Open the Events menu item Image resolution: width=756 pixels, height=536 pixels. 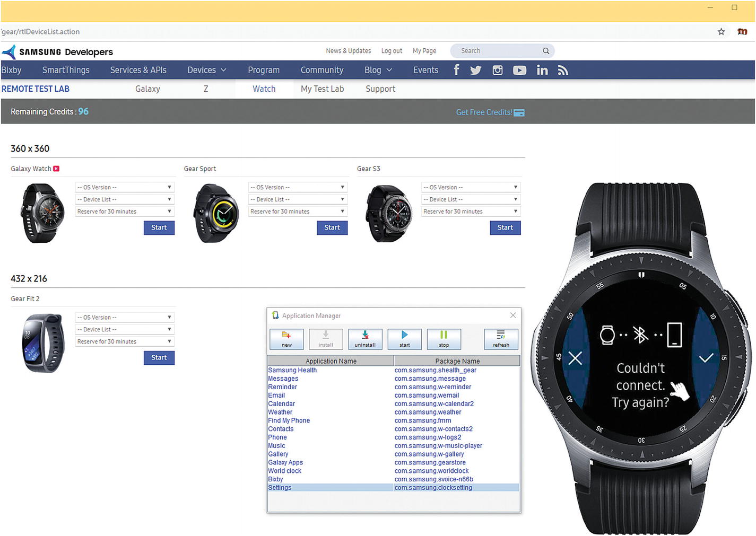coord(426,70)
